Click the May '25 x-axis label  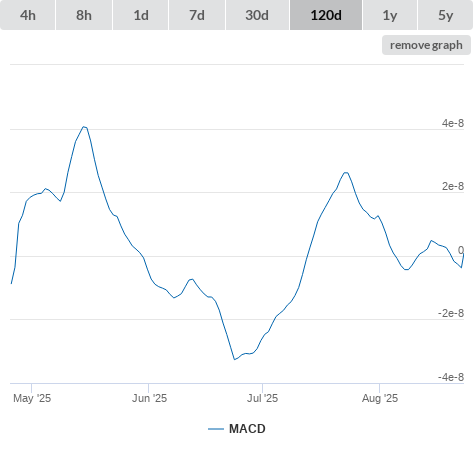pyautogui.click(x=32, y=398)
